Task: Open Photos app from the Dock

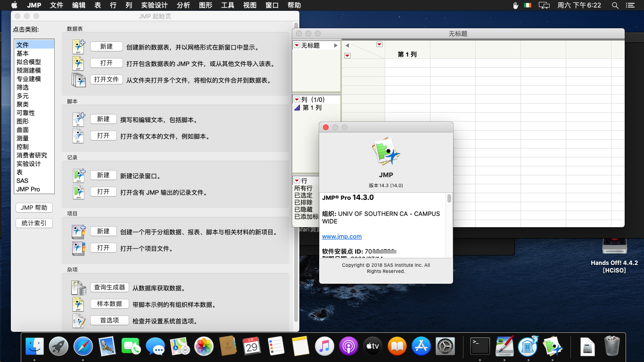Action: pyautogui.click(x=204, y=346)
